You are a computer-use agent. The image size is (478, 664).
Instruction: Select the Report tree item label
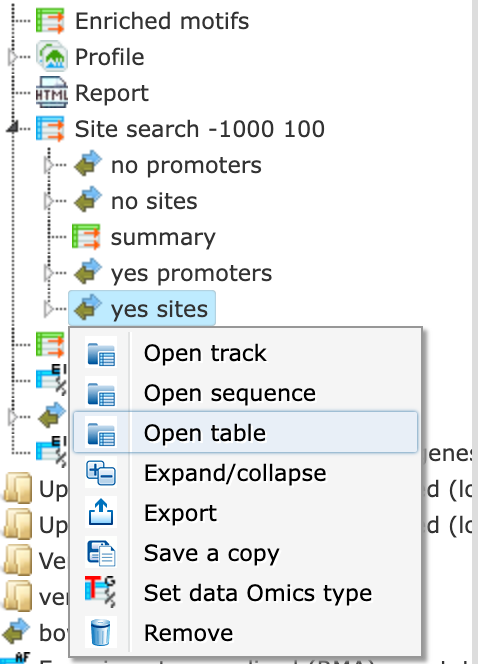pyautogui.click(x=112, y=93)
